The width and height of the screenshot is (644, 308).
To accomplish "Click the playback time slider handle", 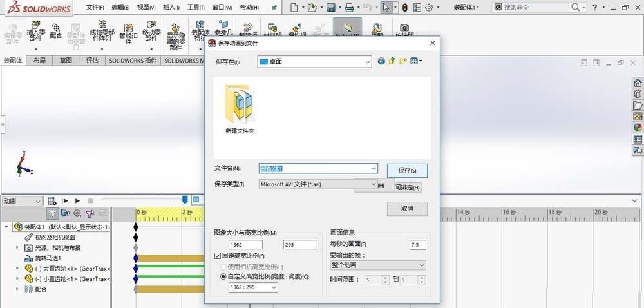I will click(185, 200).
